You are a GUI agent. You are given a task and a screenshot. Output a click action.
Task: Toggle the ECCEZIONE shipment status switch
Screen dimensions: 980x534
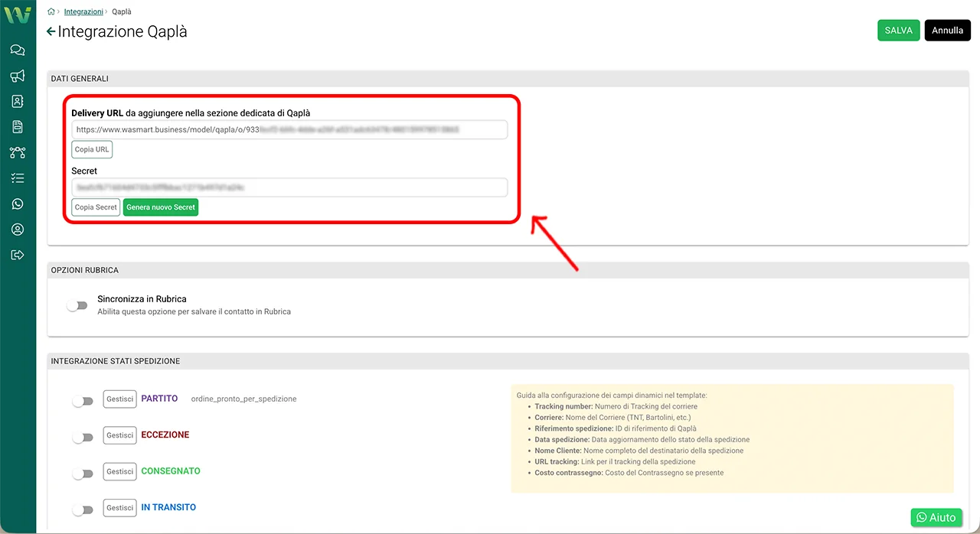click(82, 437)
